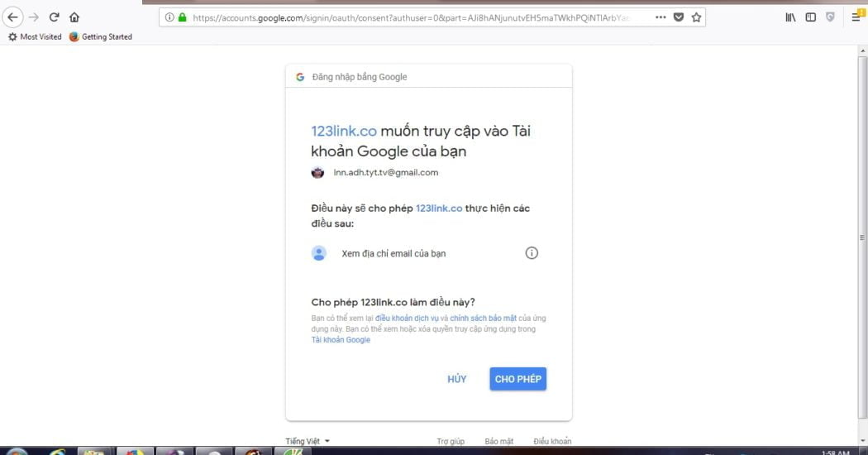The image size is (868, 455).
Task: Click the CHO PHÉP allow button
Action: [518, 379]
